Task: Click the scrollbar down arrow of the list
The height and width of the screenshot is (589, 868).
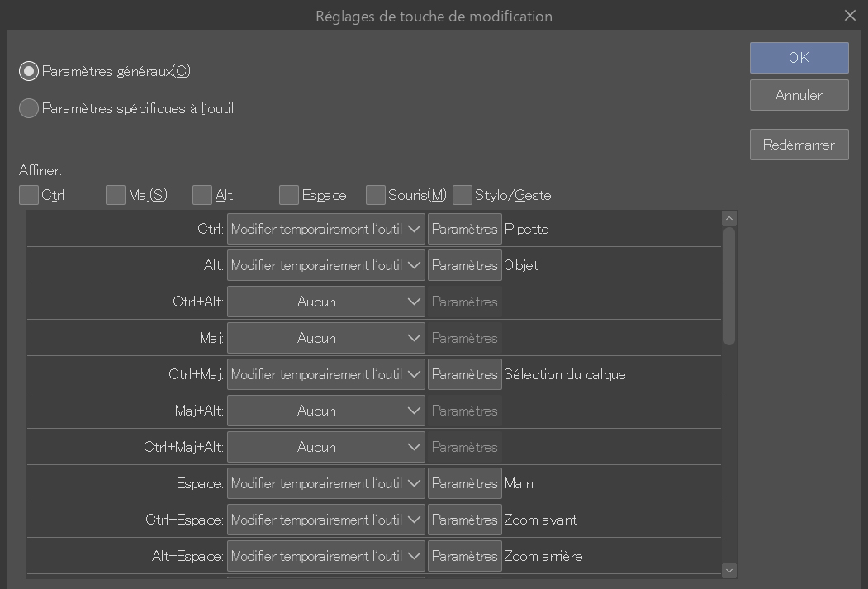Action: tap(728, 570)
